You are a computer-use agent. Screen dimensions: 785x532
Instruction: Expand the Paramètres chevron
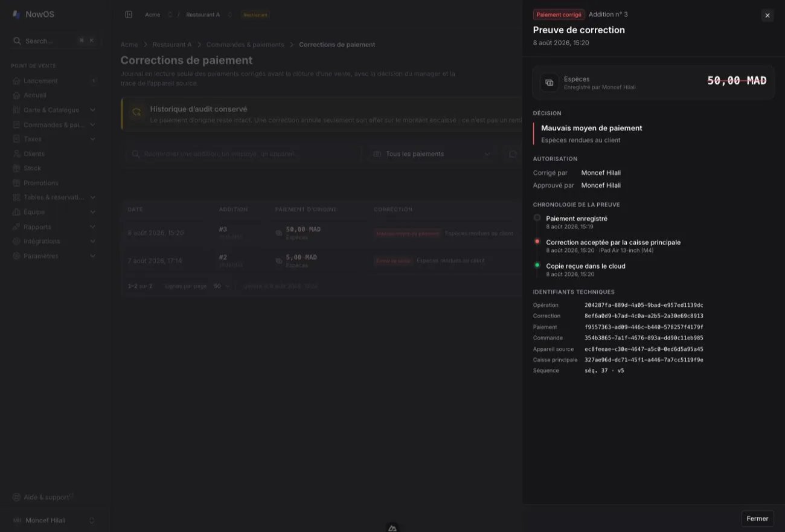click(92, 256)
